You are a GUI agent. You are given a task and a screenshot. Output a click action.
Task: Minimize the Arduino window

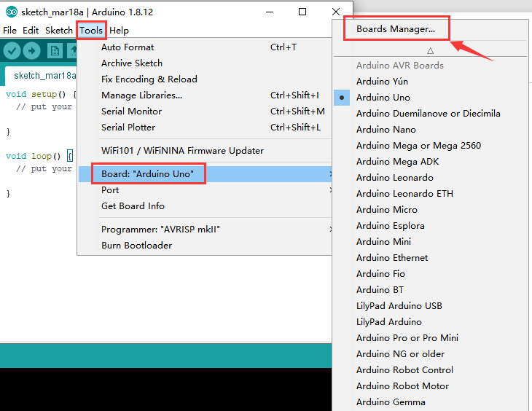point(270,12)
